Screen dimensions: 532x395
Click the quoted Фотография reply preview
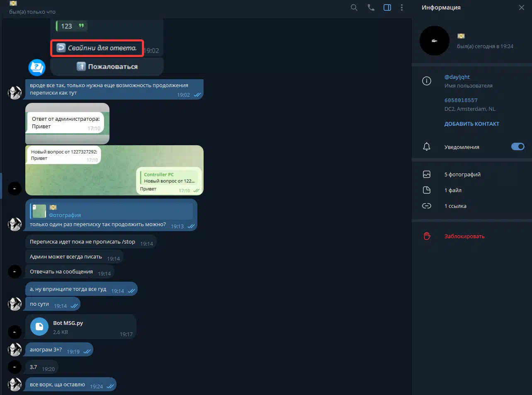pos(111,211)
